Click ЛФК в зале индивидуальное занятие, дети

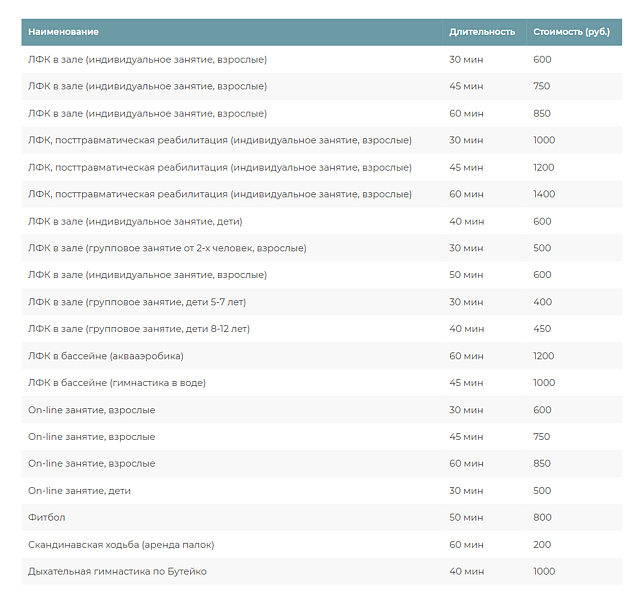(135, 221)
